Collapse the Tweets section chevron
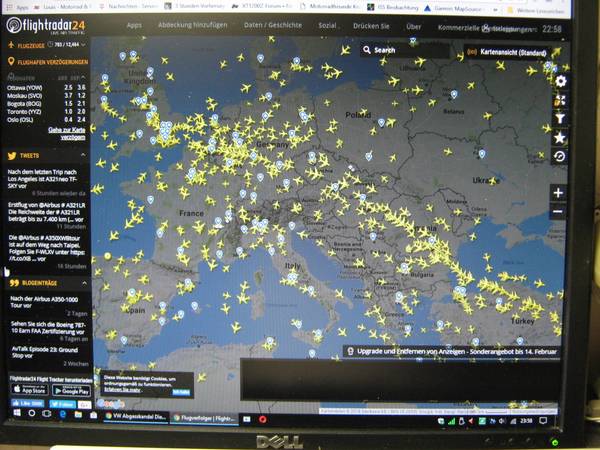 pos(84,156)
